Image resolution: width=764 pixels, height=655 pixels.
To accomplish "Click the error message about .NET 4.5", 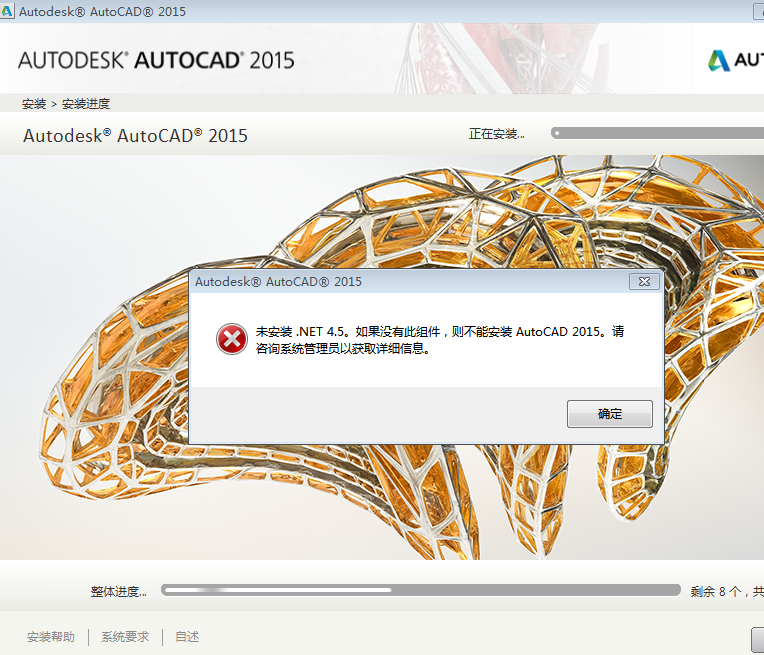I will click(440, 340).
